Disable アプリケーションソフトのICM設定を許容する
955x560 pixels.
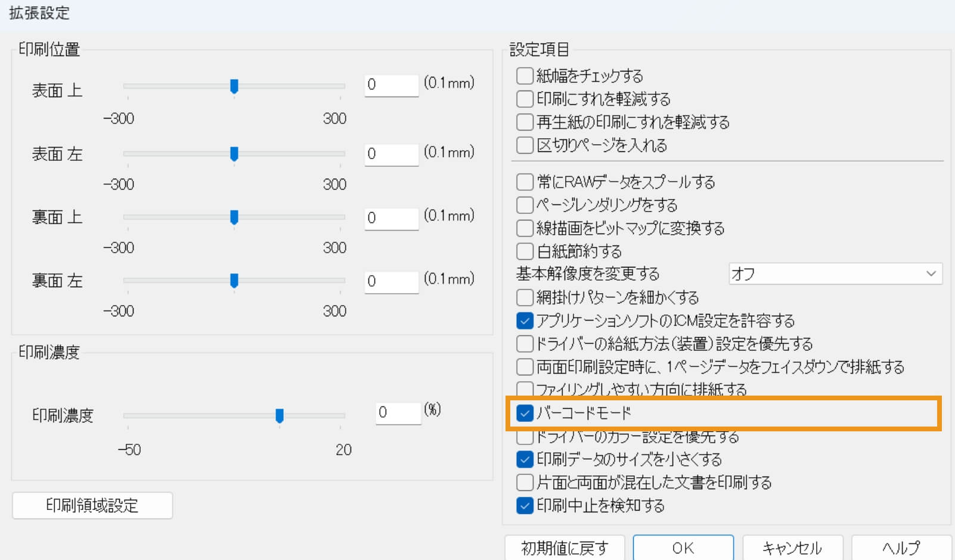(524, 321)
